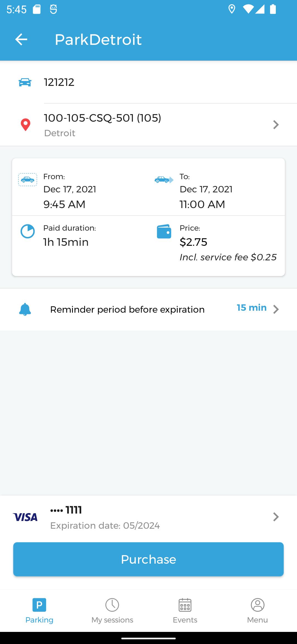Viewport: 297px width, 644px height.
Task: Select the license plate 121212 field
Action: pyautogui.click(x=59, y=82)
